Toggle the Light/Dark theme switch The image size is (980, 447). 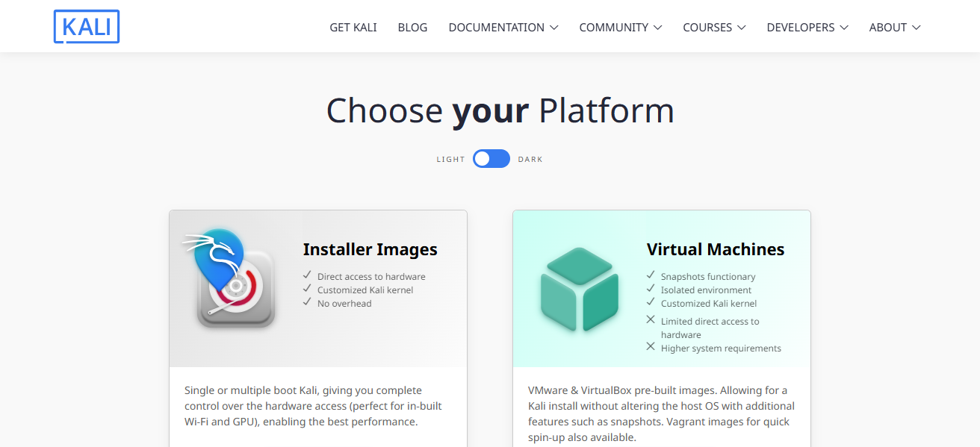491,159
